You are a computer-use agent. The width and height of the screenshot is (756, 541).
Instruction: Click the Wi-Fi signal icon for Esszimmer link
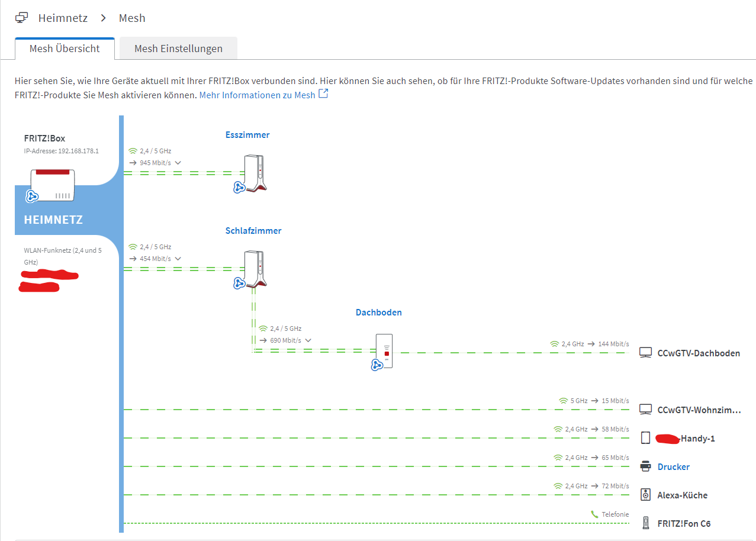tap(133, 151)
